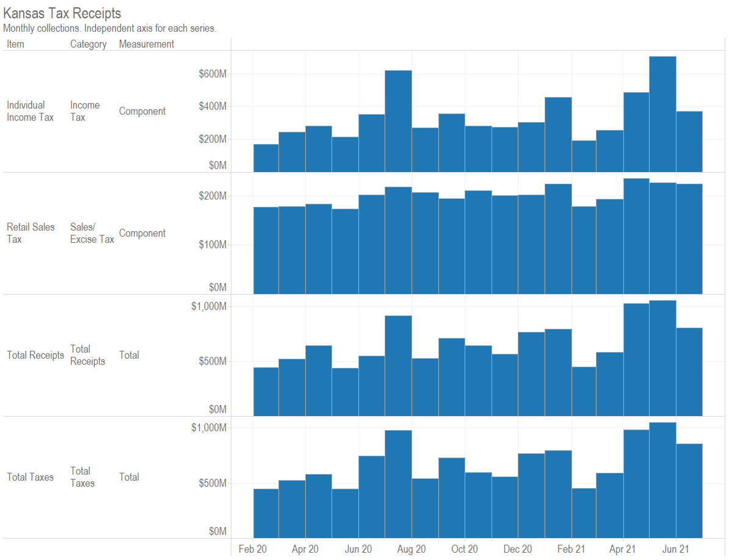Click the "Jun 21" date axis label
This screenshot has width=729, height=560.
[x=676, y=549]
